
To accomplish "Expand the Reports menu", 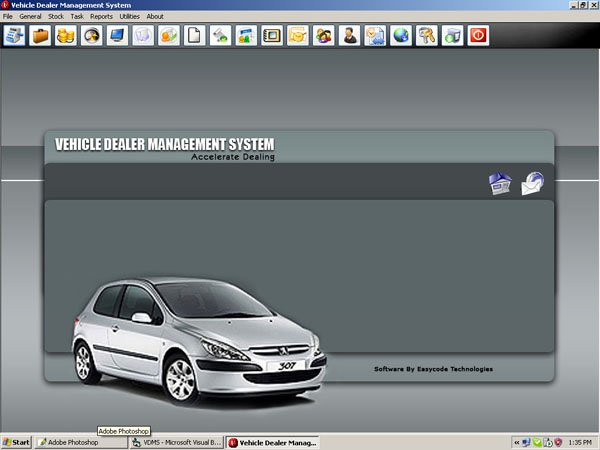I will click(101, 17).
